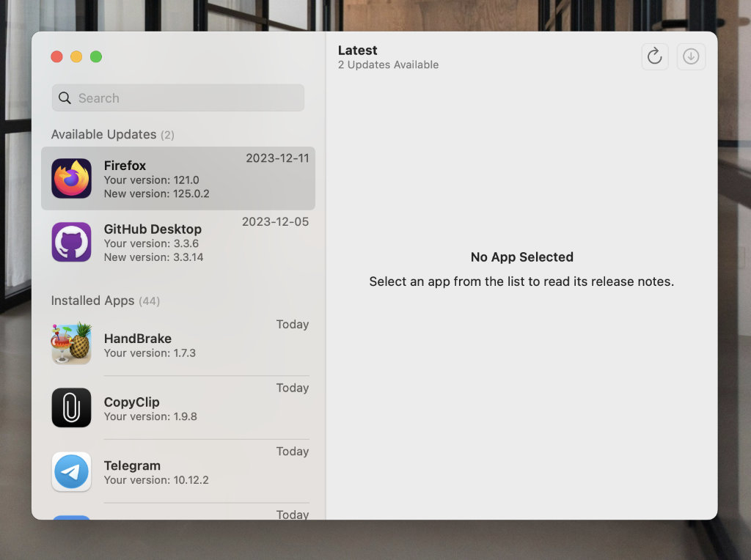This screenshot has width=751, height=560.
Task: Focus the Search input field
Action: (x=178, y=98)
